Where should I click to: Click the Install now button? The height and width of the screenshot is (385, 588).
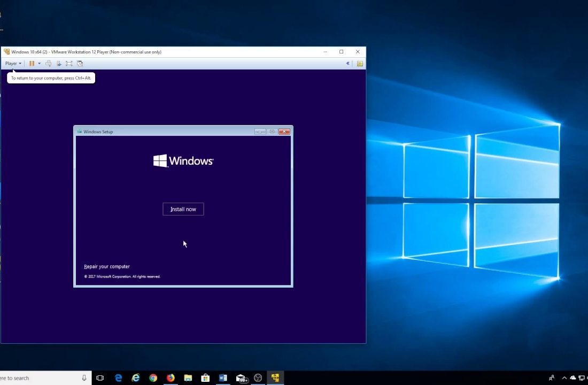point(183,209)
